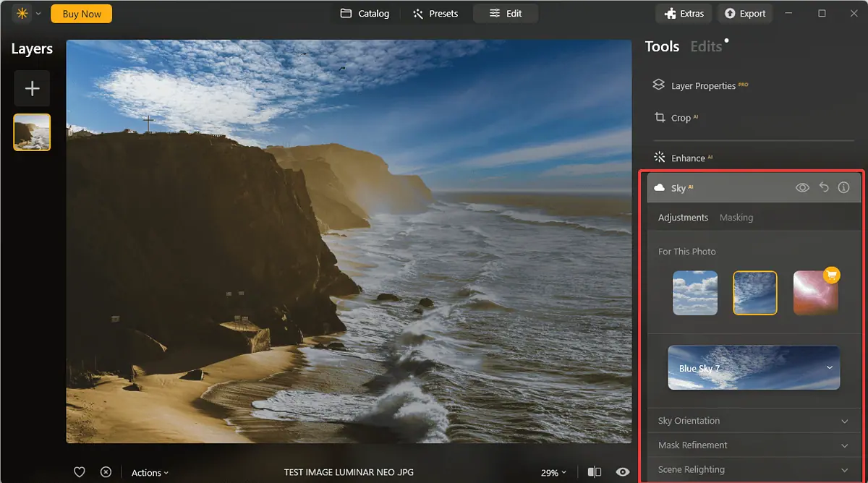This screenshot has width=868, height=483.
Task: Toggle Sky tool visibility eye
Action: [802, 187]
